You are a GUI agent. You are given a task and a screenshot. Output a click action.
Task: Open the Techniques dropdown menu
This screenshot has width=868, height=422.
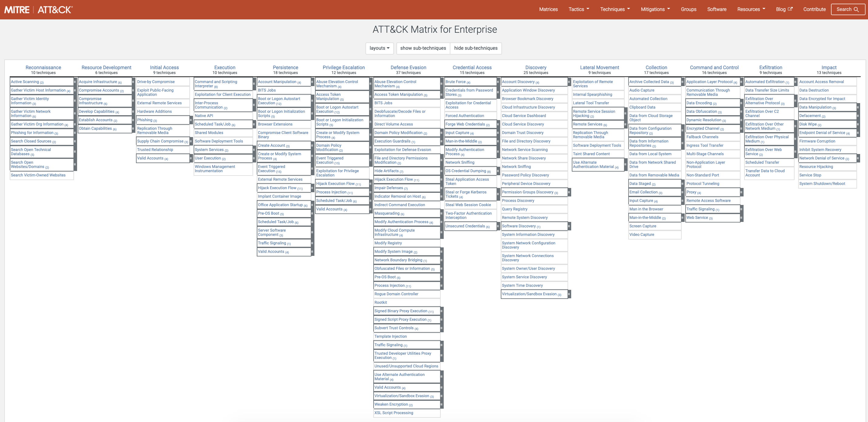point(615,9)
